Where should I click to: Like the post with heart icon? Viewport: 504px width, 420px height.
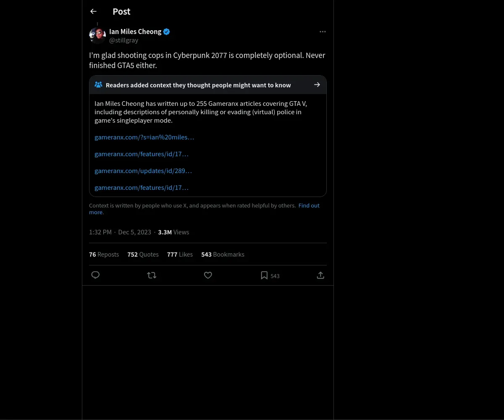[208, 275]
